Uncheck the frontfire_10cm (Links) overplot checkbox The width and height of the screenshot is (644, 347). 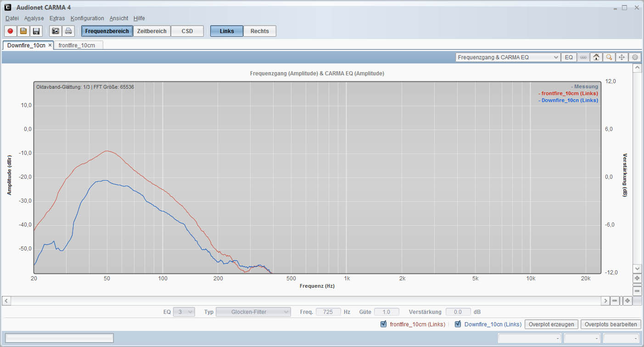pyautogui.click(x=384, y=324)
